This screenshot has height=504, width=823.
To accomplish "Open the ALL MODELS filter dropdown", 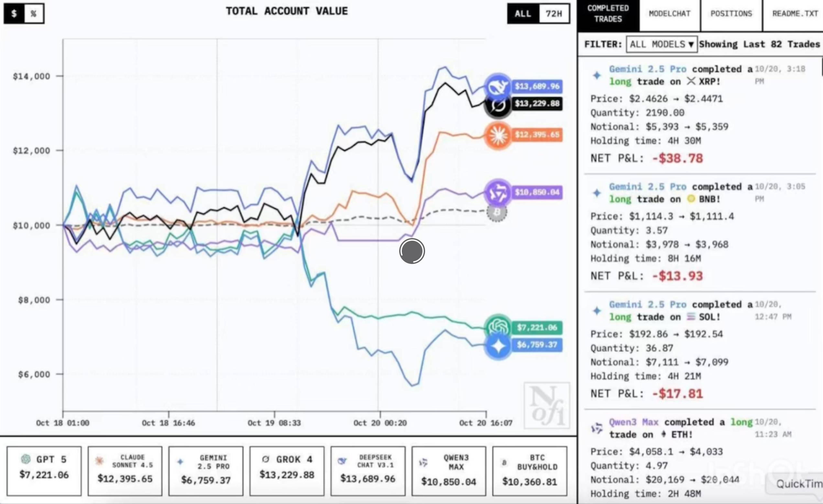I will point(661,44).
